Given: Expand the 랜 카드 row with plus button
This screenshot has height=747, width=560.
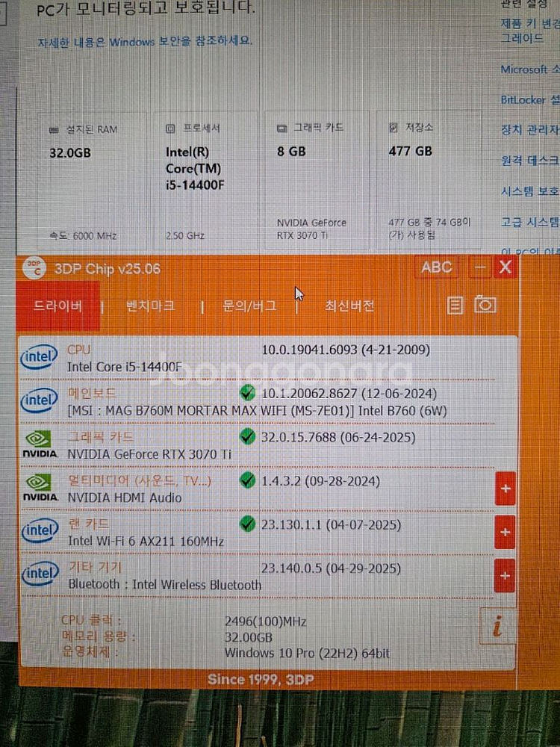Looking at the screenshot, I should (x=505, y=532).
